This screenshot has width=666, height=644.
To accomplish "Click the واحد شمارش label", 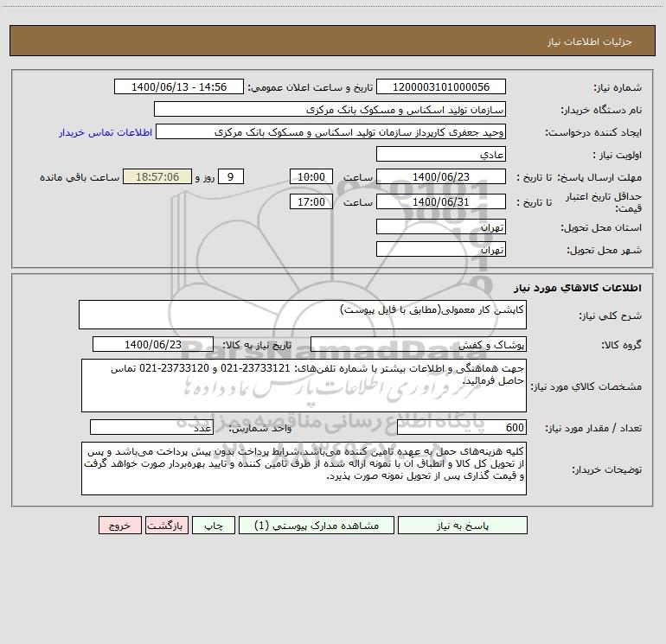I will 260,429.
